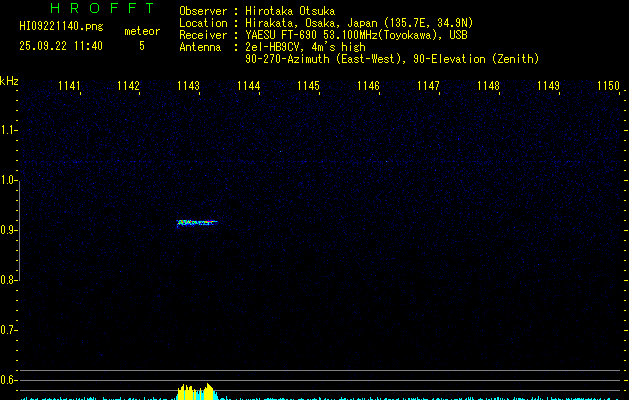Viewport: 629px width, 400px height.
Task: Click the 1.1 frequency axis label
Action: pos(9,130)
